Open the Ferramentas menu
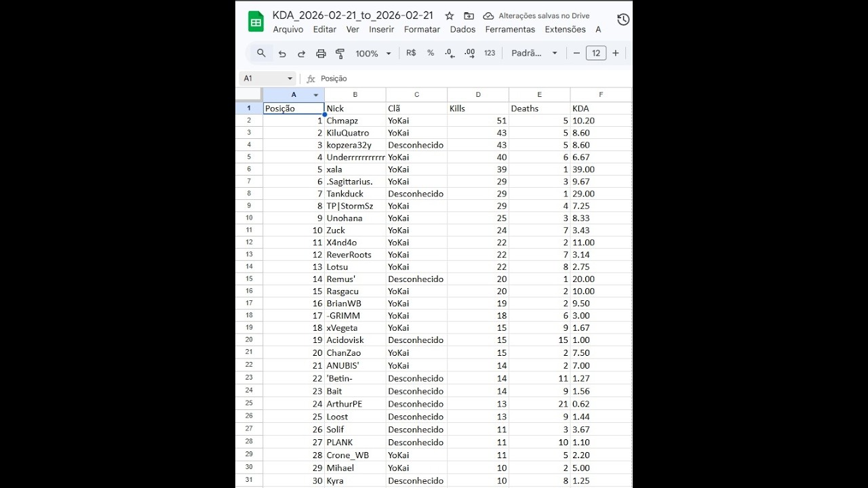Viewport: 868px width, 488px height. click(511, 30)
